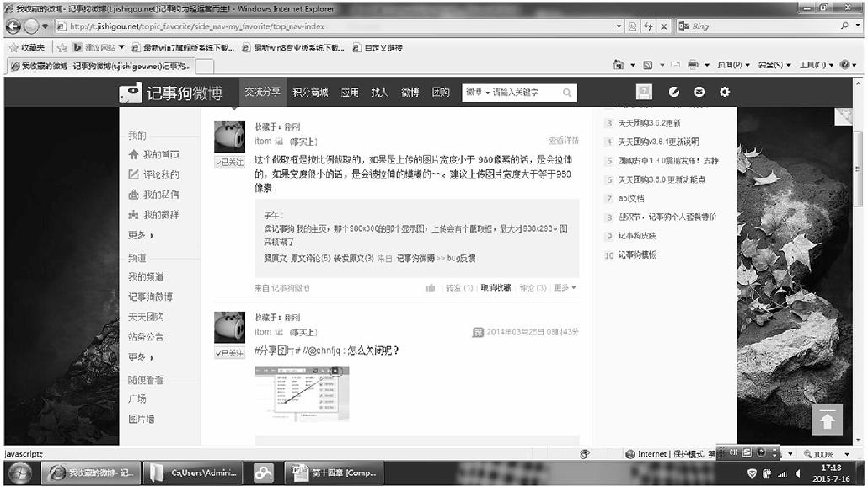
Task: Open the user avatar icon in the site header
Action: 644,92
